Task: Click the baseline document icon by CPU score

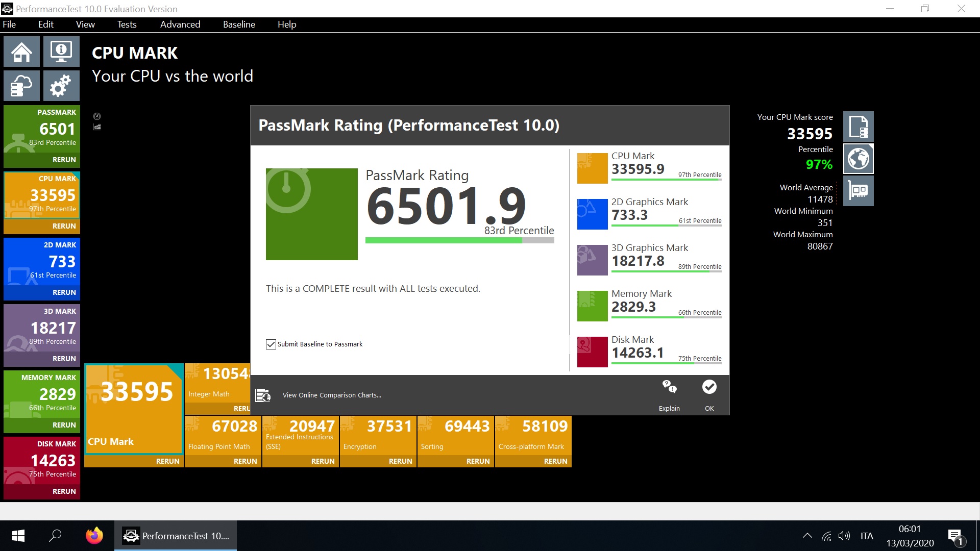Action: pyautogui.click(x=858, y=127)
